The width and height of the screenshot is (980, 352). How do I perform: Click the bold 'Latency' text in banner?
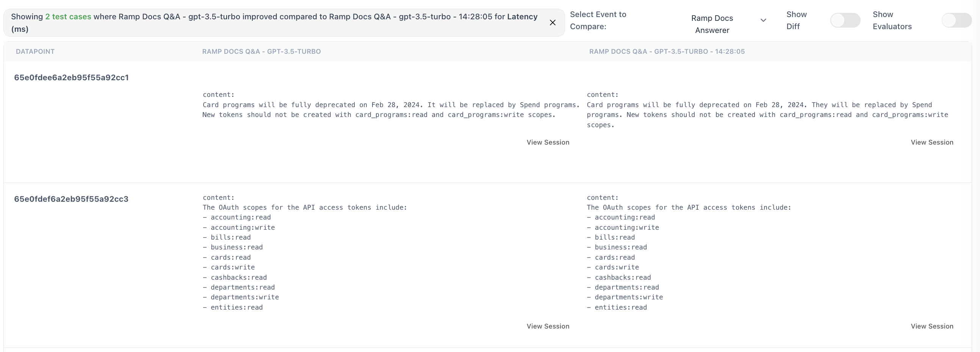(x=522, y=17)
